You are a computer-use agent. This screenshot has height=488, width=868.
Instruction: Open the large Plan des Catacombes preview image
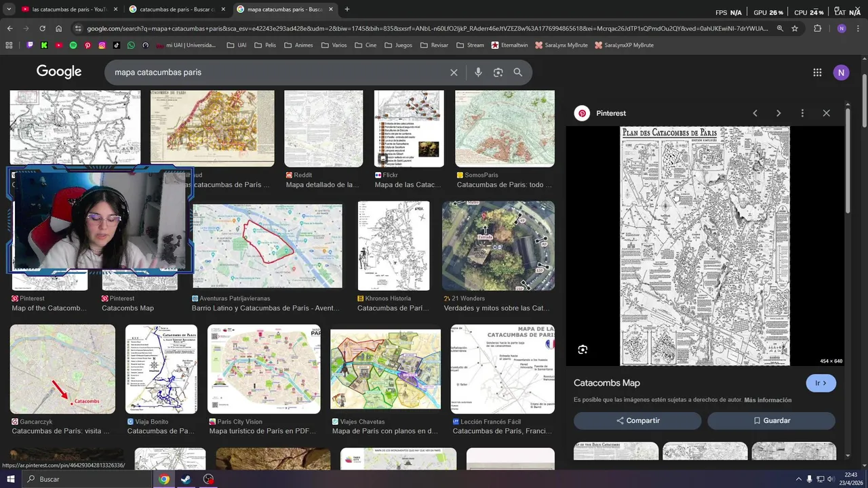click(705, 246)
